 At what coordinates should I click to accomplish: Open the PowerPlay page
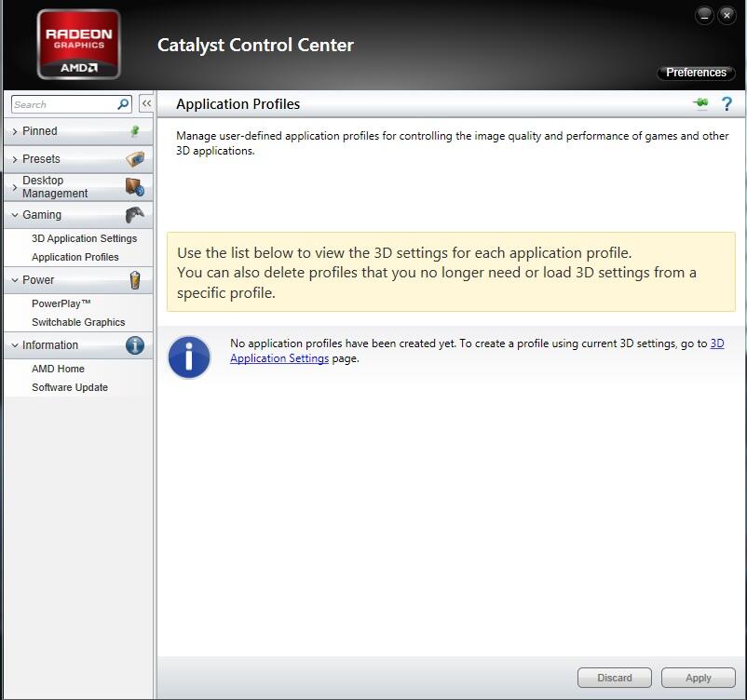(x=61, y=303)
